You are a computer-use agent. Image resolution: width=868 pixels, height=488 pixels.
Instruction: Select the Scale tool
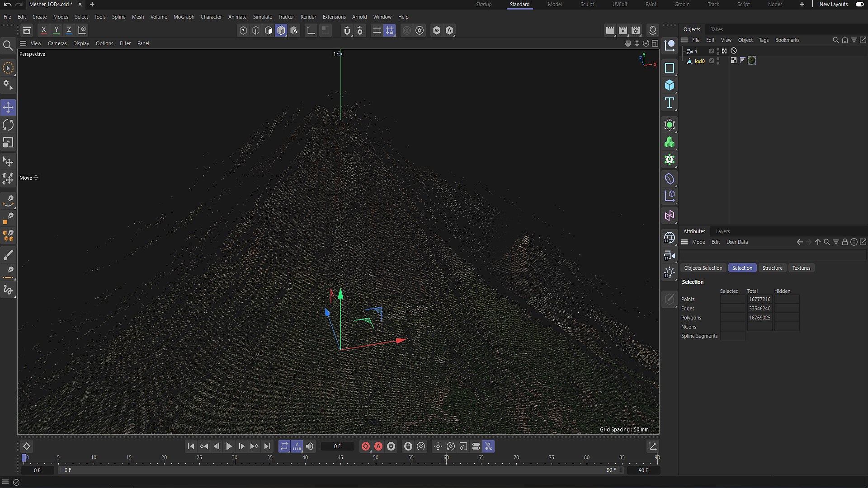(8, 143)
